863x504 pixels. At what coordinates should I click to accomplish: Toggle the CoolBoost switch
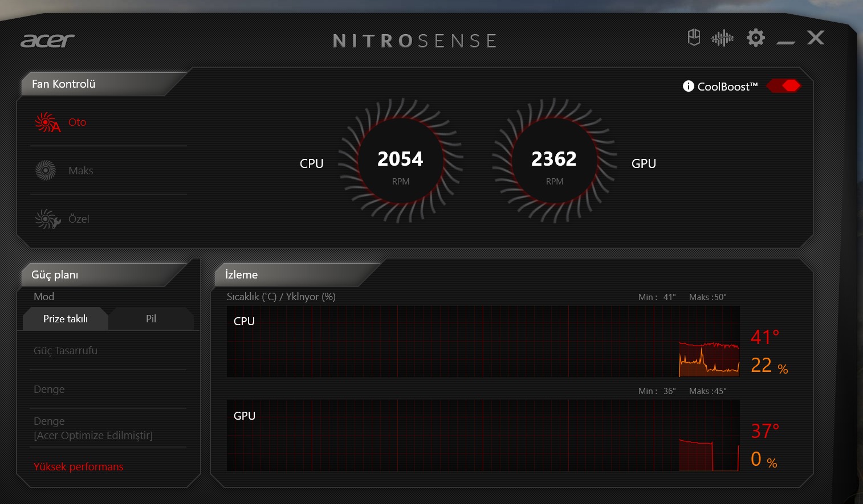pos(784,85)
